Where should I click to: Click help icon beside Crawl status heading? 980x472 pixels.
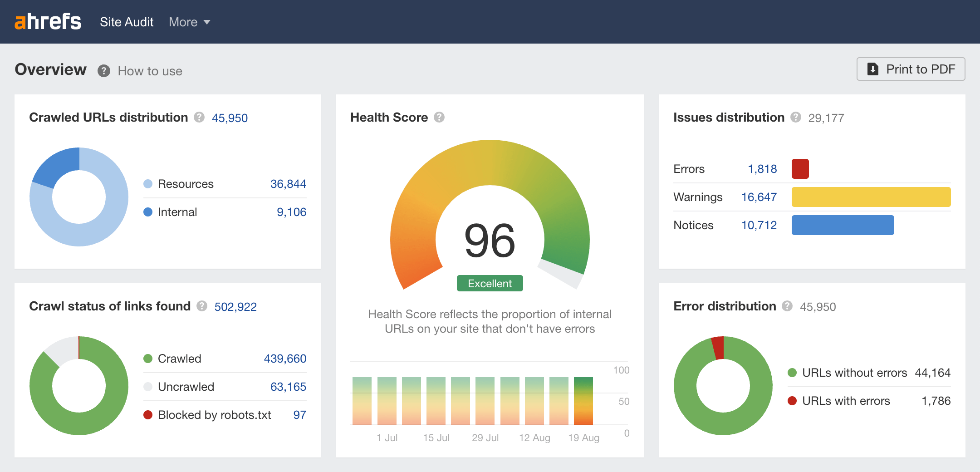(x=202, y=306)
